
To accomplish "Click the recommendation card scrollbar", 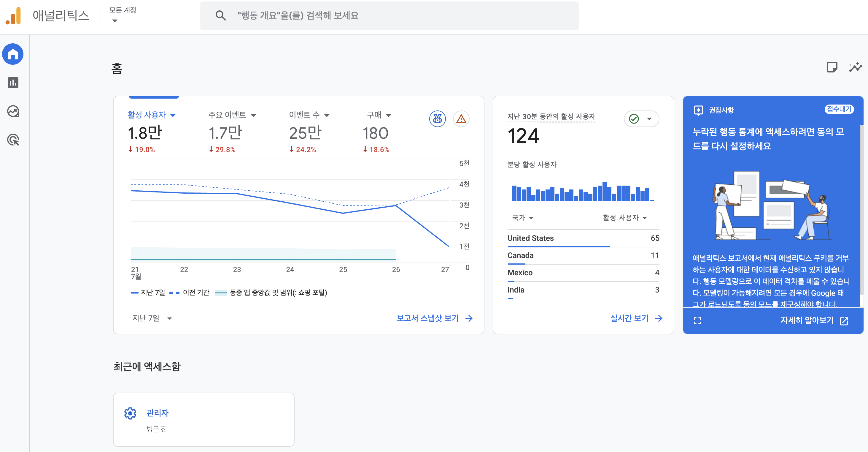I will (x=861, y=209).
